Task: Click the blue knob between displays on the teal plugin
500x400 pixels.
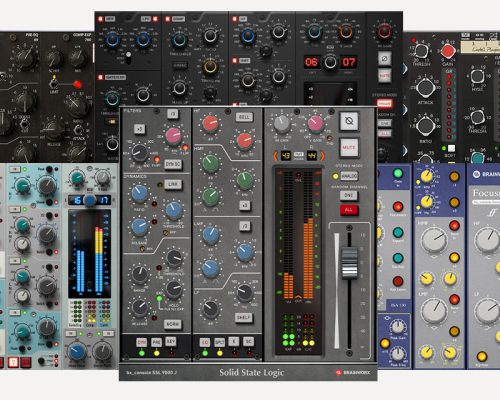Action: [89, 200]
